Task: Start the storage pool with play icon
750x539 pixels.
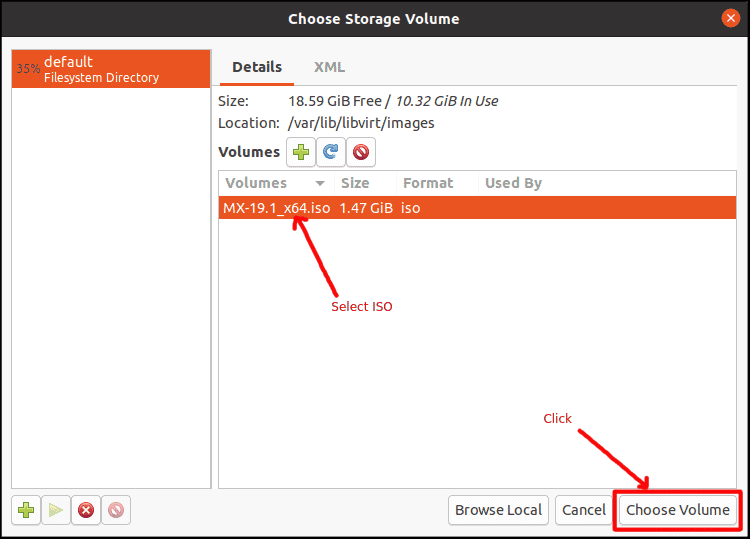Action: [x=56, y=510]
